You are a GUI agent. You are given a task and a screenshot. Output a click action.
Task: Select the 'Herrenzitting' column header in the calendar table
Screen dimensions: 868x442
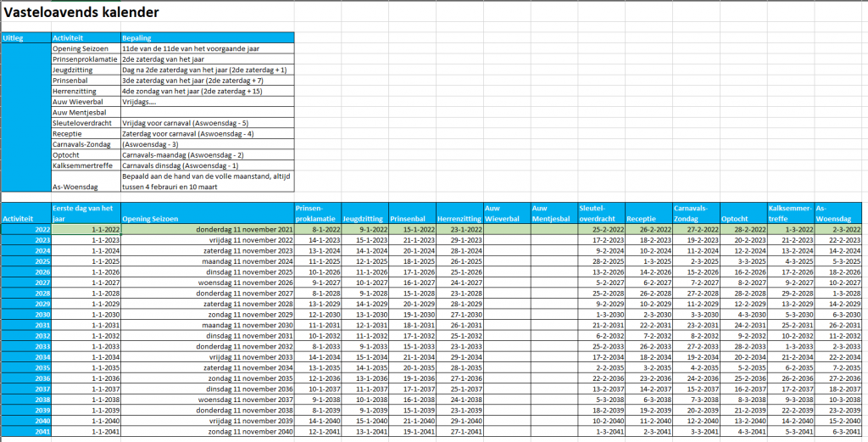click(x=460, y=213)
